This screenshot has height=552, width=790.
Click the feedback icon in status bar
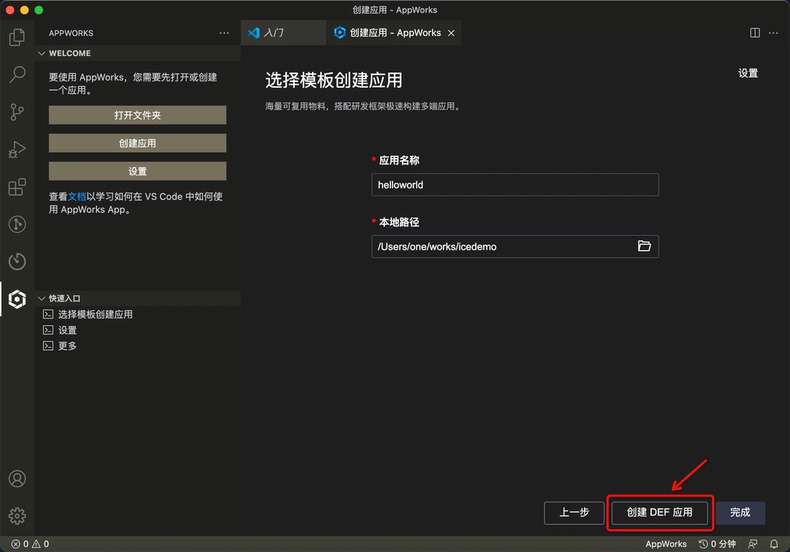753,544
